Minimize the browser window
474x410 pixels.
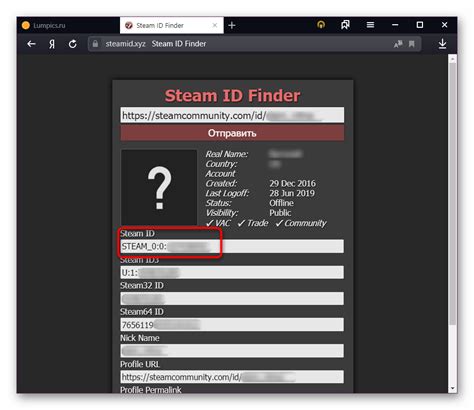point(395,25)
